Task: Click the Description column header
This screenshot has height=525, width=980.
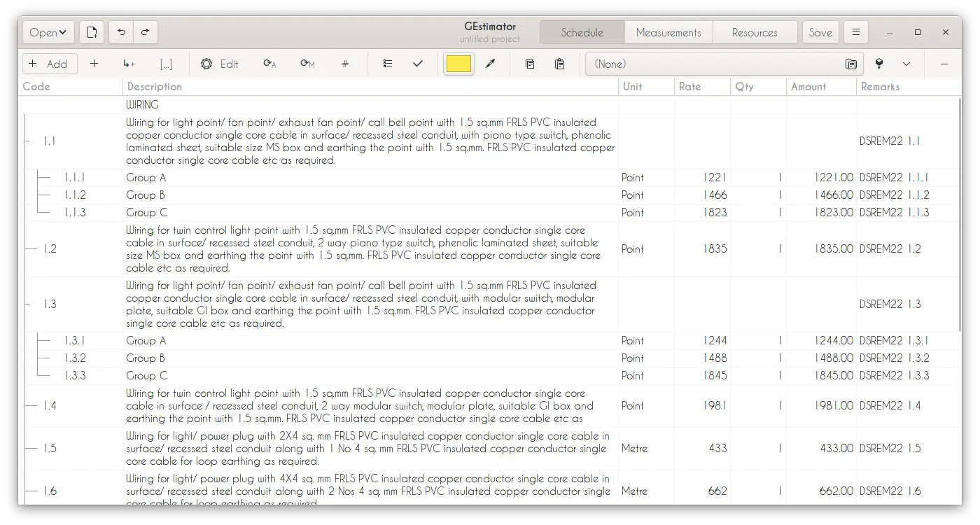Action: 371,87
